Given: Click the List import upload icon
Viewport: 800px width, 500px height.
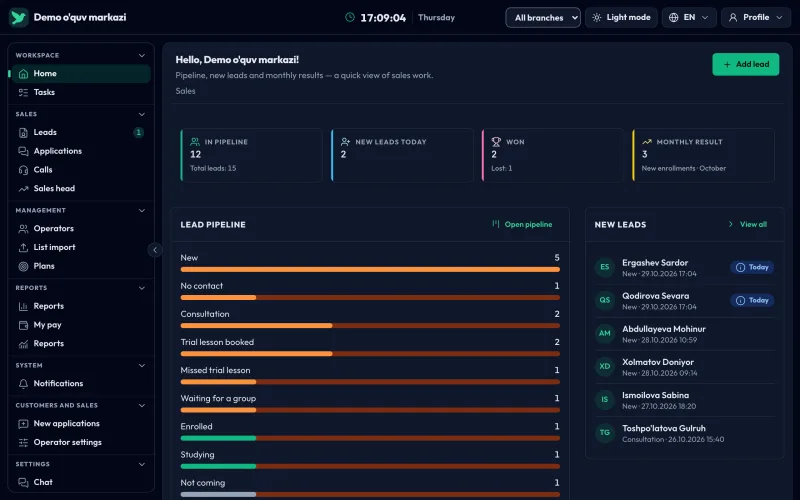Looking at the screenshot, I should click(x=23, y=247).
